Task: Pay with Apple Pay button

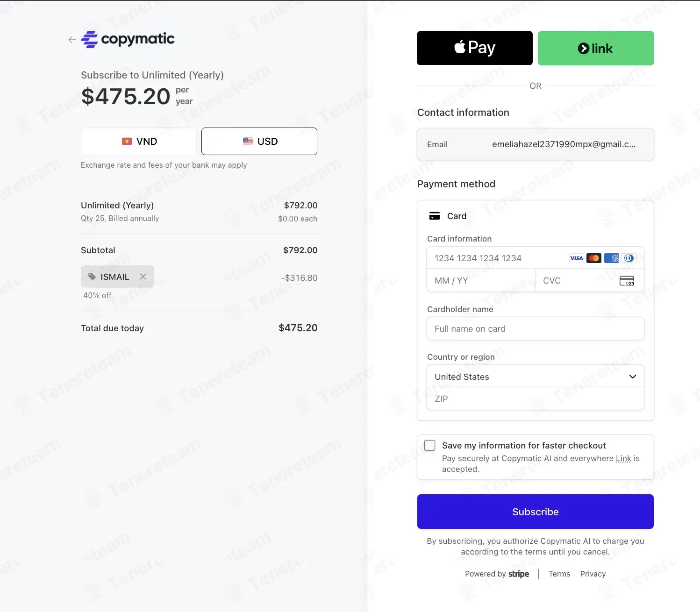Action: [475, 48]
